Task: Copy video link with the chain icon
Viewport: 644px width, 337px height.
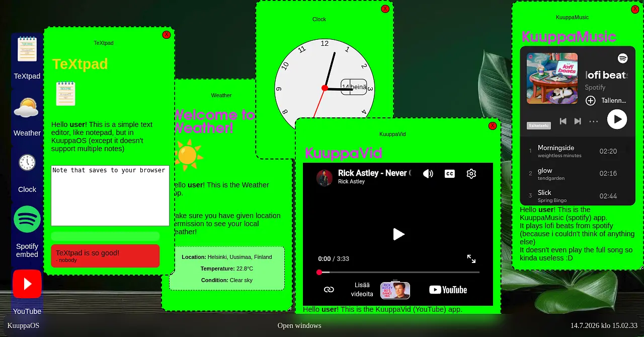Action: point(329,290)
